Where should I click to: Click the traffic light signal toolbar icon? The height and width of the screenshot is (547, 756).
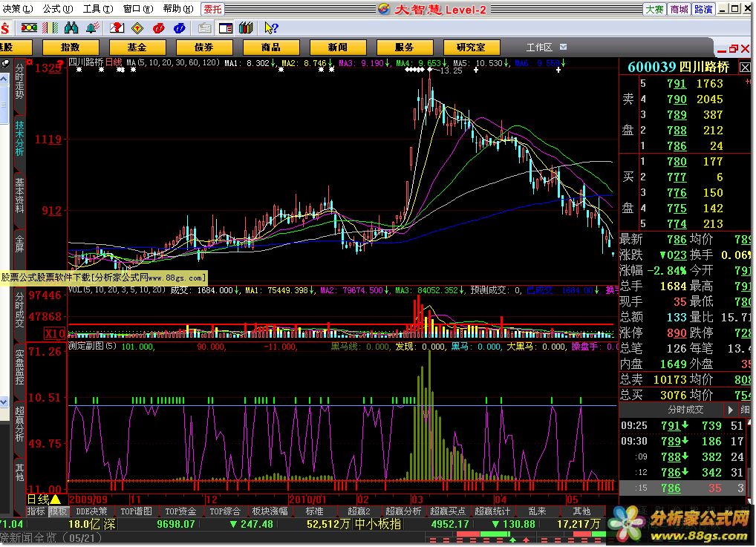29,28
